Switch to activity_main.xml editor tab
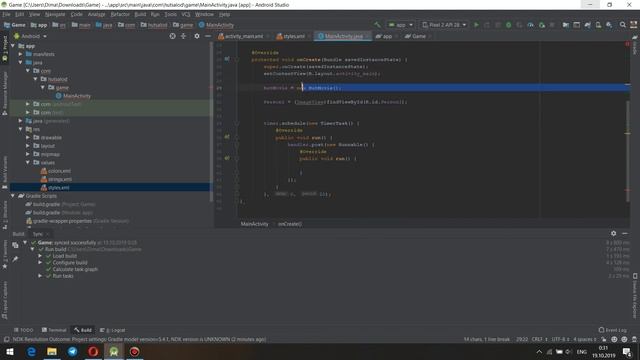The width and height of the screenshot is (640, 360). (243, 36)
